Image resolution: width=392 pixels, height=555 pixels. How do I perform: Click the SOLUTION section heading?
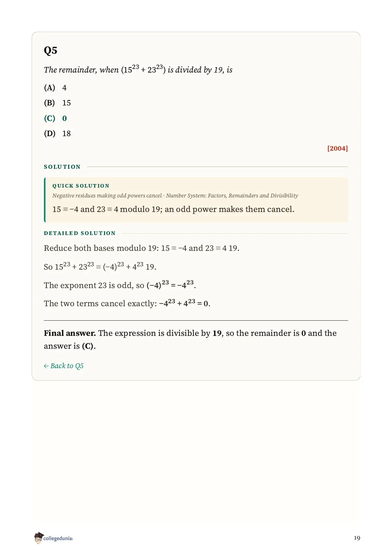click(x=62, y=167)
